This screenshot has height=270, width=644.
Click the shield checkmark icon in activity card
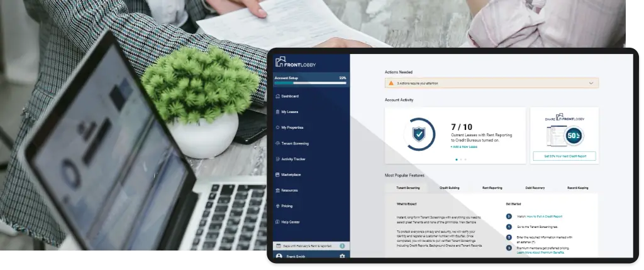418,134
